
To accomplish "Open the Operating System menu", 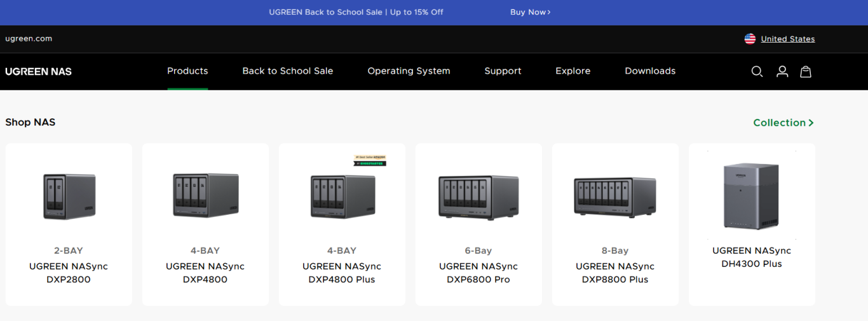I will pyautogui.click(x=409, y=71).
